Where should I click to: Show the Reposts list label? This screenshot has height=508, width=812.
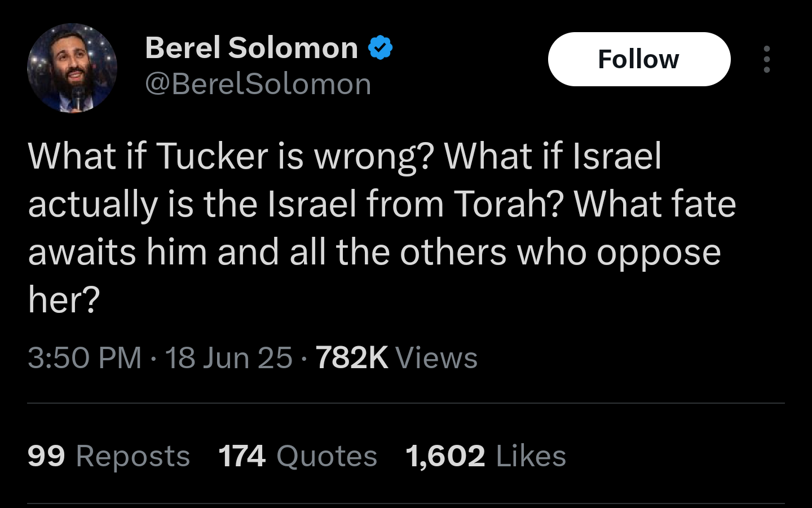click(133, 456)
